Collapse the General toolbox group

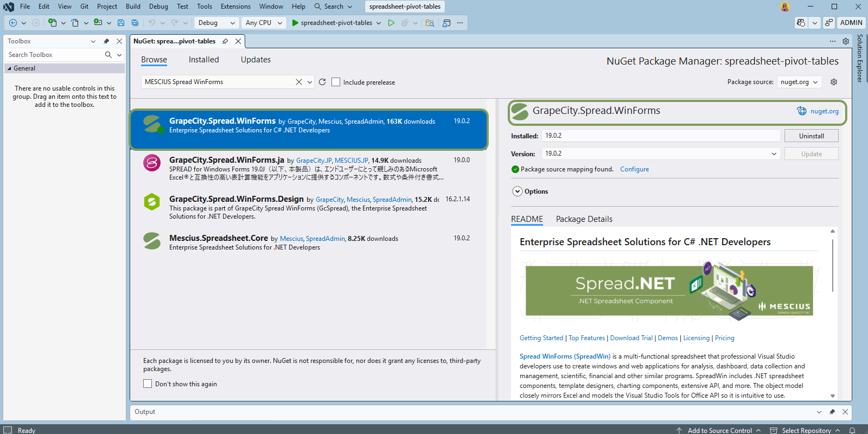click(x=9, y=68)
